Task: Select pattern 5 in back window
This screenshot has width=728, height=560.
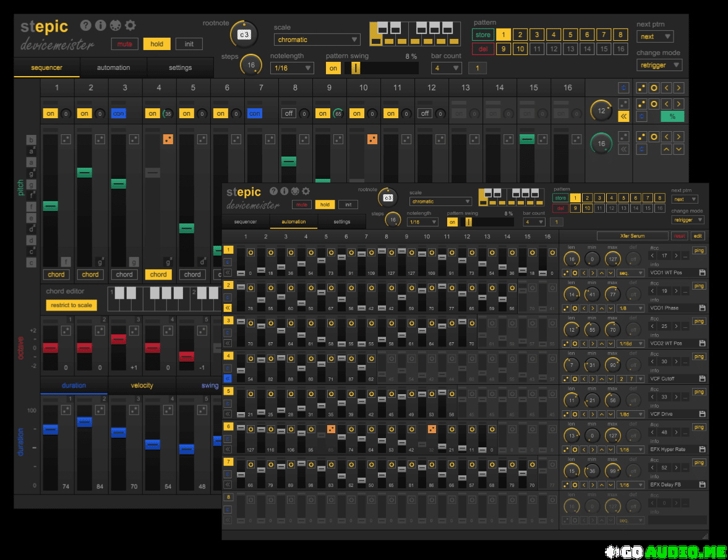Action: tap(570, 35)
